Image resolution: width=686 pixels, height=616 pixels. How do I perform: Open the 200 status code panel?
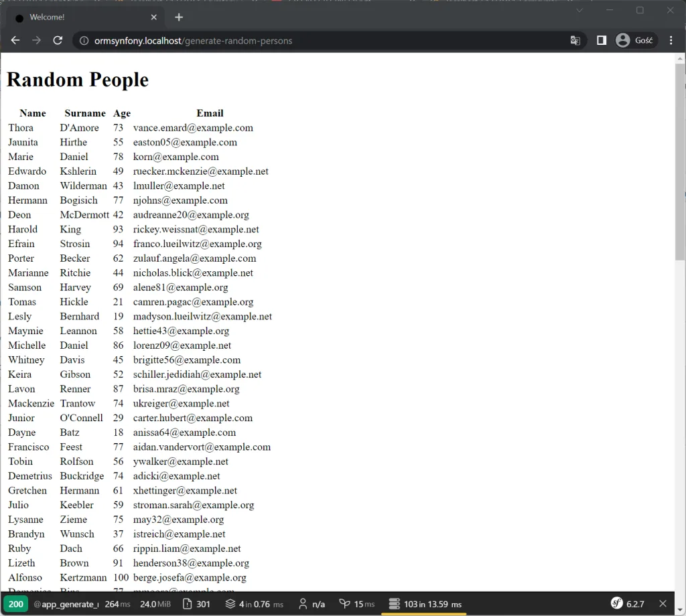pos(16,604)
